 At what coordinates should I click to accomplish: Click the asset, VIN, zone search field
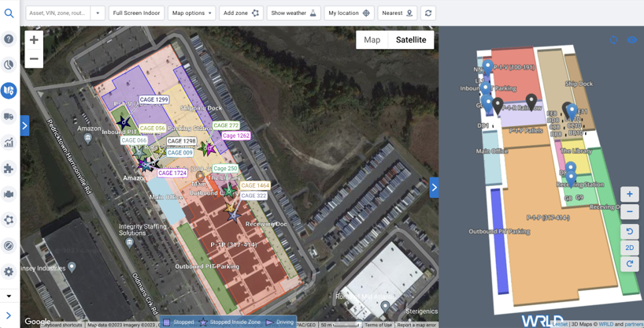point(58,13)
